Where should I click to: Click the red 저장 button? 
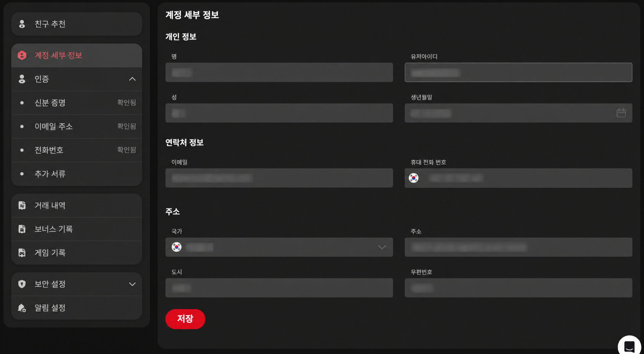(185, 319)
